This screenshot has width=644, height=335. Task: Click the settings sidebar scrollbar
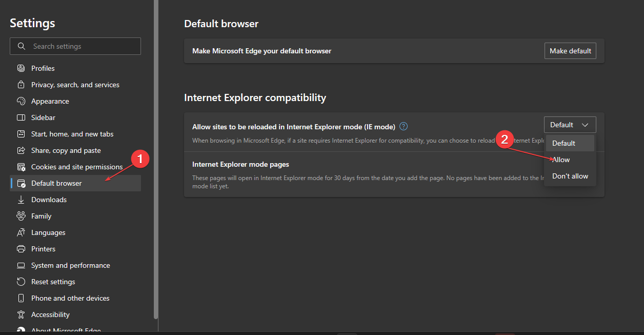[155, 154]
